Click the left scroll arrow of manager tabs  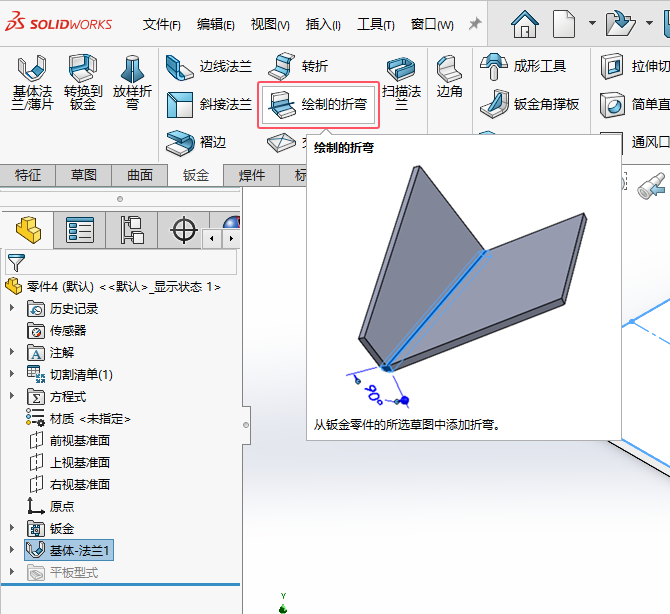coord(212,238)
